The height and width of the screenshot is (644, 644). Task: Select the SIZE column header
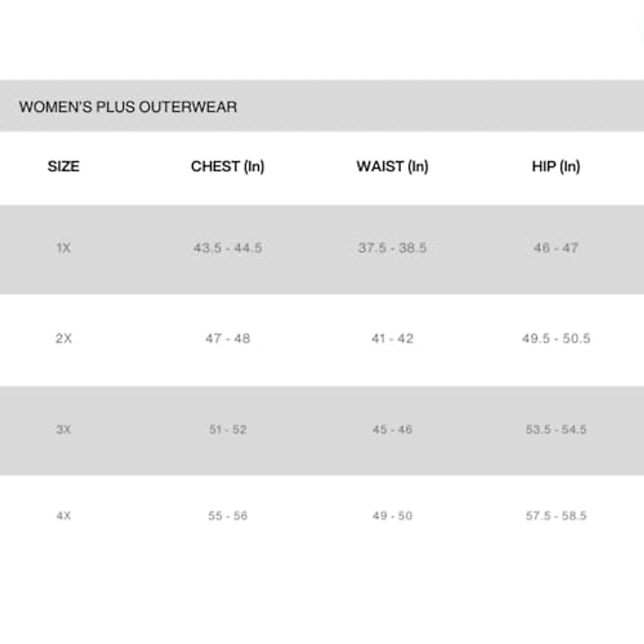63,166
